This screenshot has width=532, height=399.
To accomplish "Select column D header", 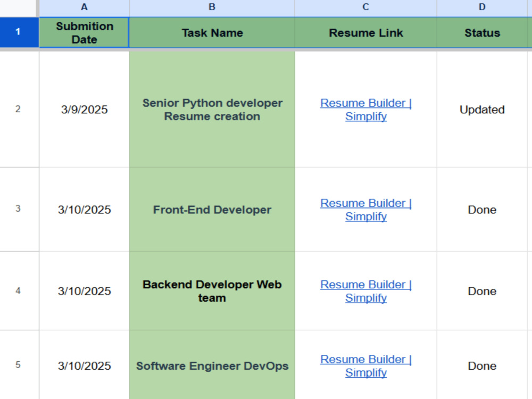I will click(x=482, y=7).
